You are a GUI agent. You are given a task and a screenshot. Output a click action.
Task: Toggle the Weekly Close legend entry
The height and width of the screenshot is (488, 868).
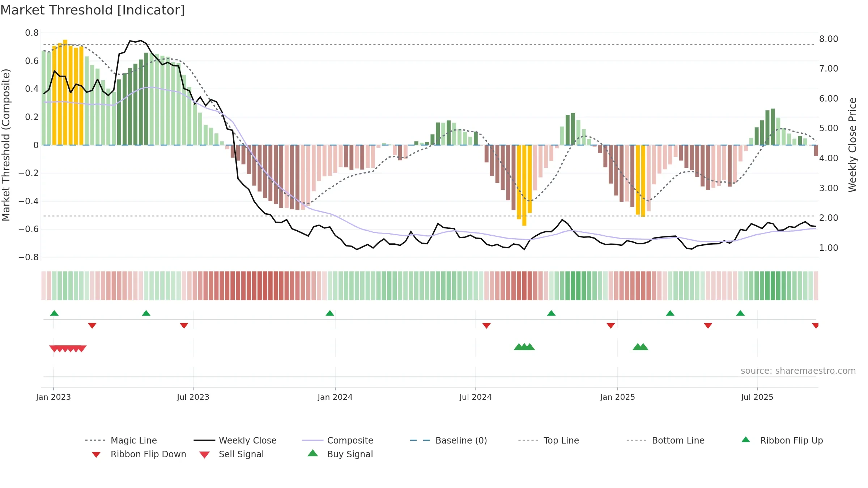tap(235, 440)
